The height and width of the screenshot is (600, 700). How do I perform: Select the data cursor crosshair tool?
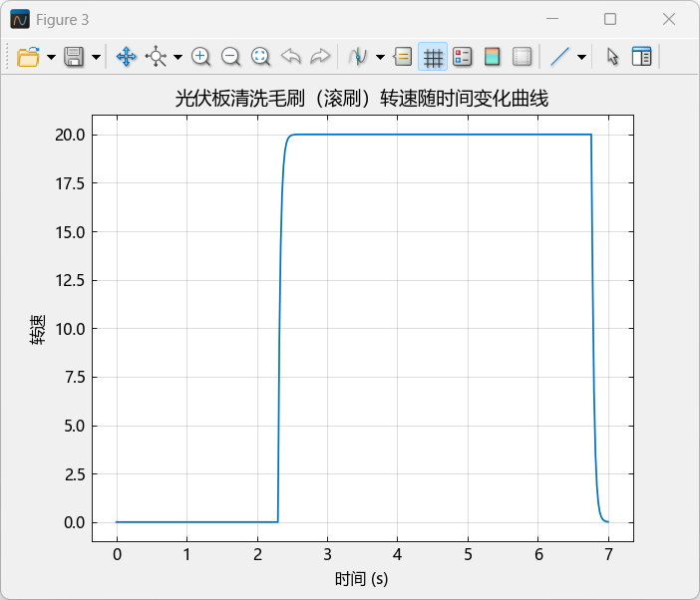156,57
